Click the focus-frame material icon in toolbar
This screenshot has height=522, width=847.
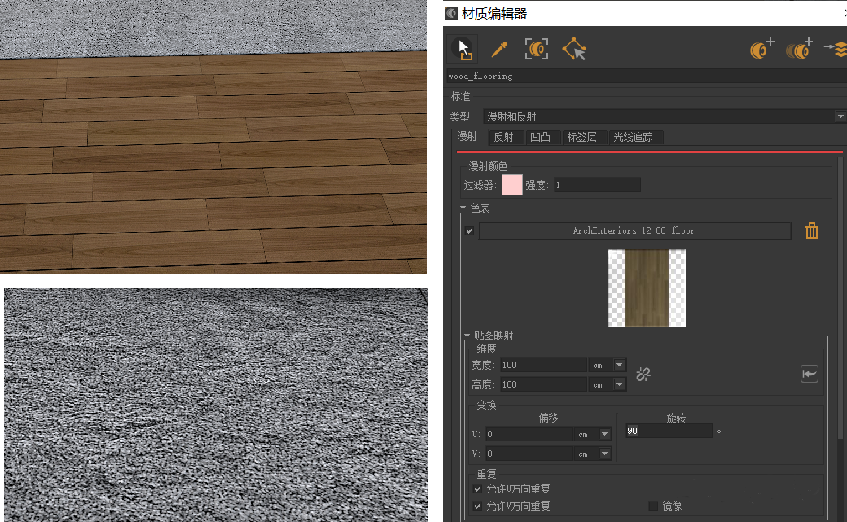point(537,48)
